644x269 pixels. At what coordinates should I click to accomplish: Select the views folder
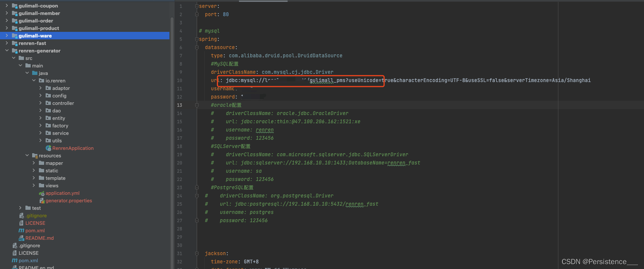click(x=52, y=185)
